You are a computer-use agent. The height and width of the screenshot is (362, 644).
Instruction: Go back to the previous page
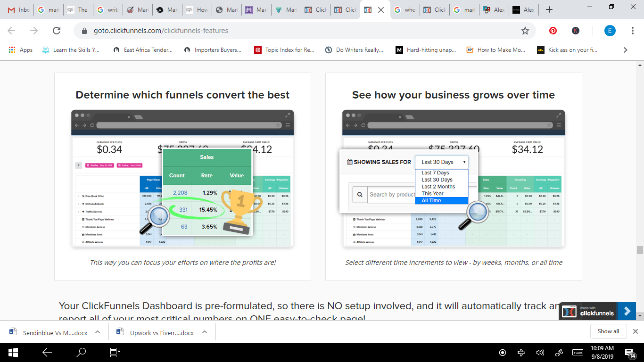click(x=11, y=31)
